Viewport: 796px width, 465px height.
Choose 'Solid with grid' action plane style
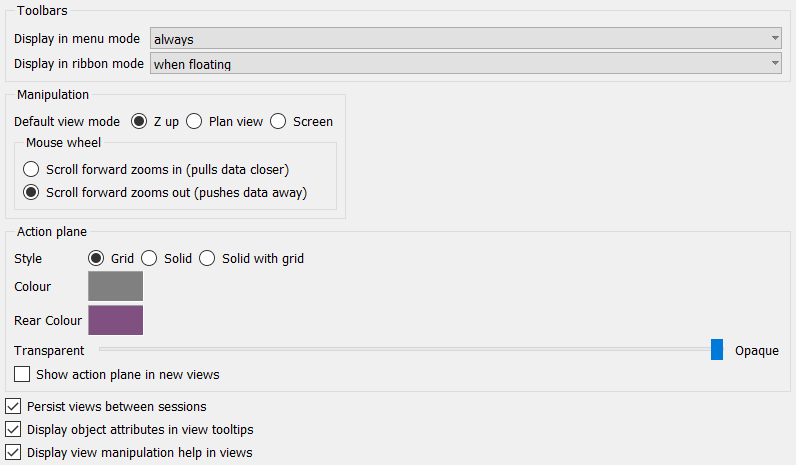pyautogui.click(x=208, y=259)
